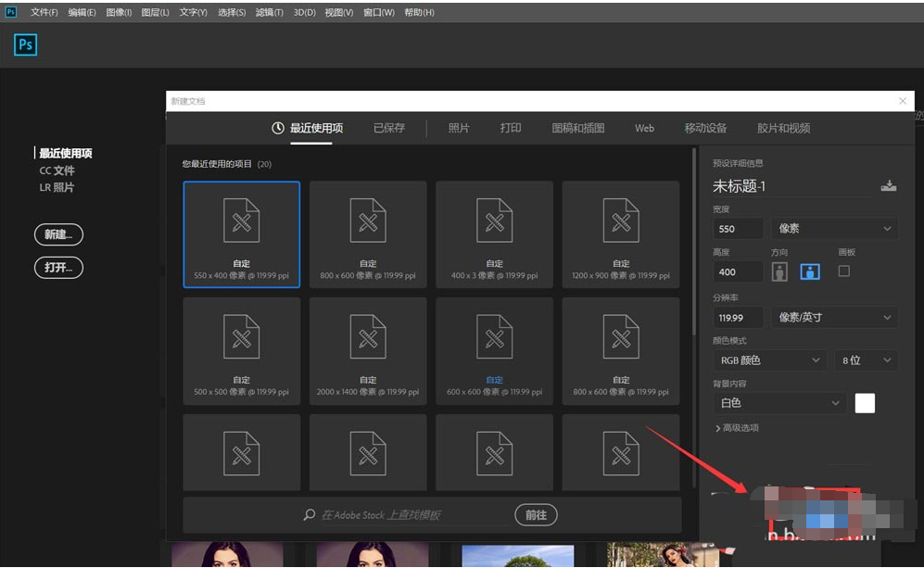Close the 新建文档 dialog

904,101
